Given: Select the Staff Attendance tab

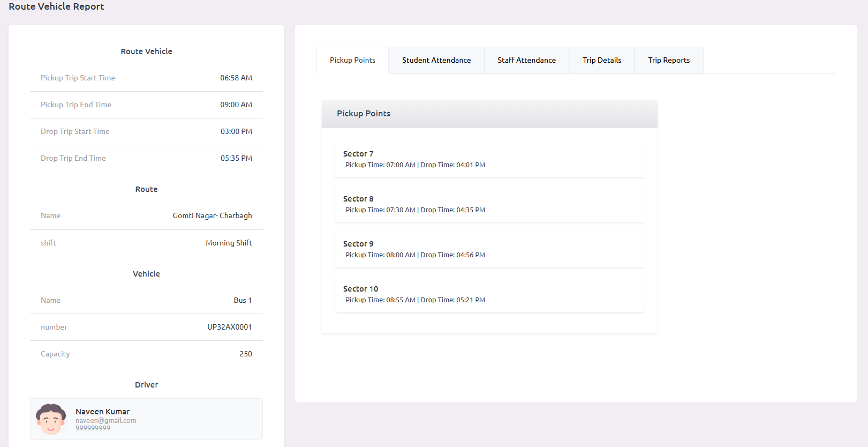Looking at the screenshot, I should (x=526, y=60).
